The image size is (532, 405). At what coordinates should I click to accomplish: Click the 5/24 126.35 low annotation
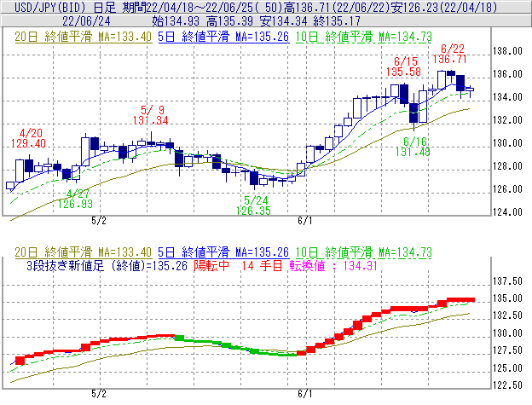[254, 205]
